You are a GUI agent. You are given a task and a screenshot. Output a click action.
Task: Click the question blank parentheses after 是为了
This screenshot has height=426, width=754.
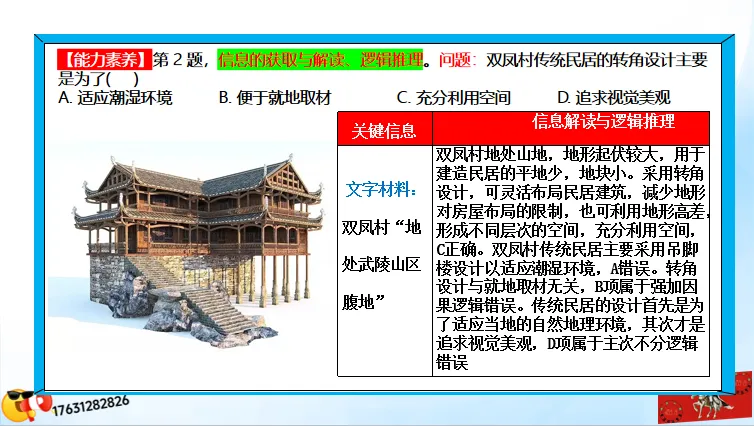click(x=122, y=78)
